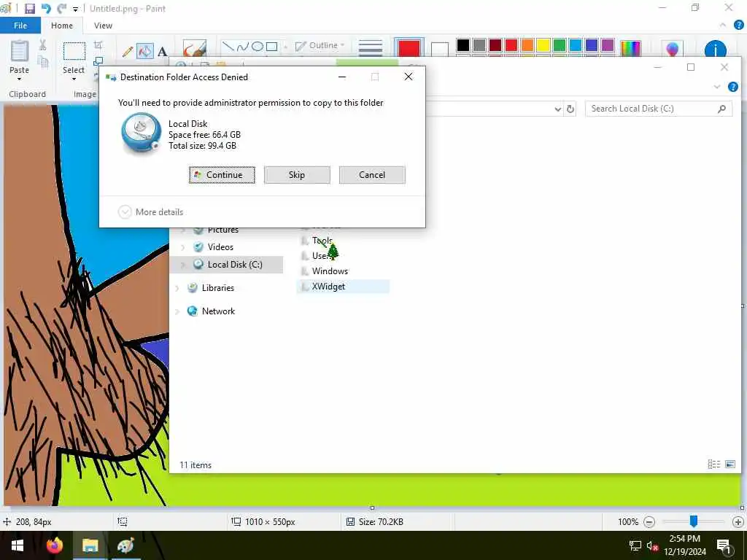Click the Paint Zoom out minus button
Viewport: 747px width, 560px height.
649,522
